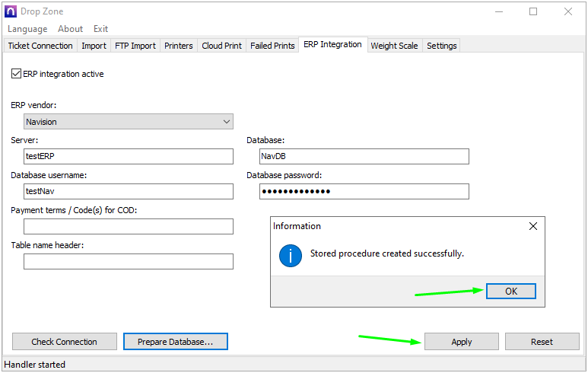Switch to the Ticket Connection tab
Viewport: 588px width, 373px height.
pos(40,46)
